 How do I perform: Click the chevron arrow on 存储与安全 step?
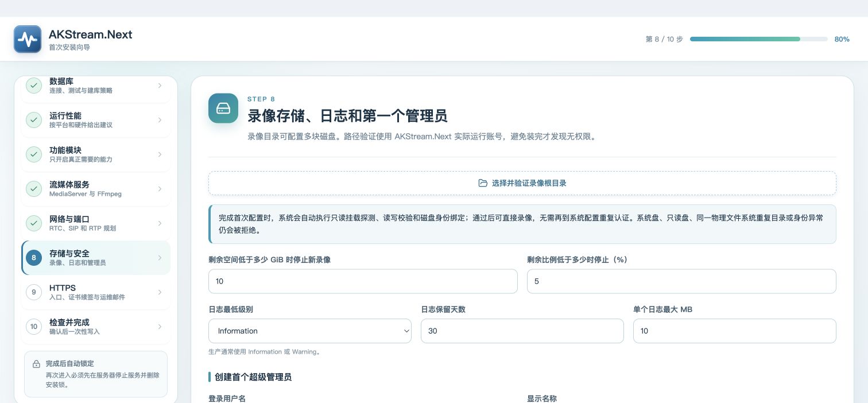click(x=160, y=258)
